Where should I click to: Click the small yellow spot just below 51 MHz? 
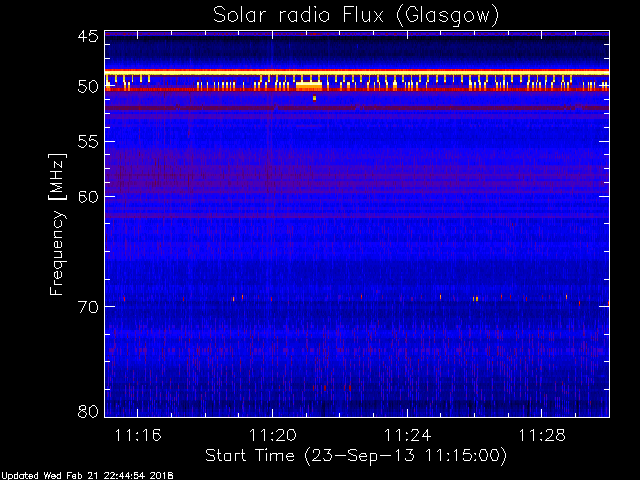point(314,98)
